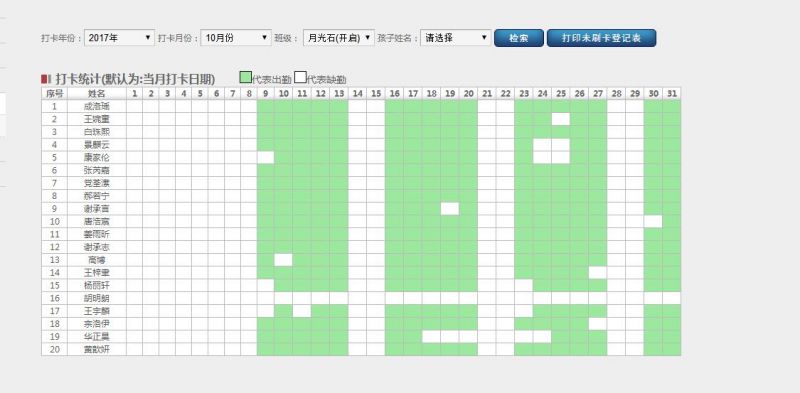Select student name 胡明朗 in row 16

click(x=96, y=298)
